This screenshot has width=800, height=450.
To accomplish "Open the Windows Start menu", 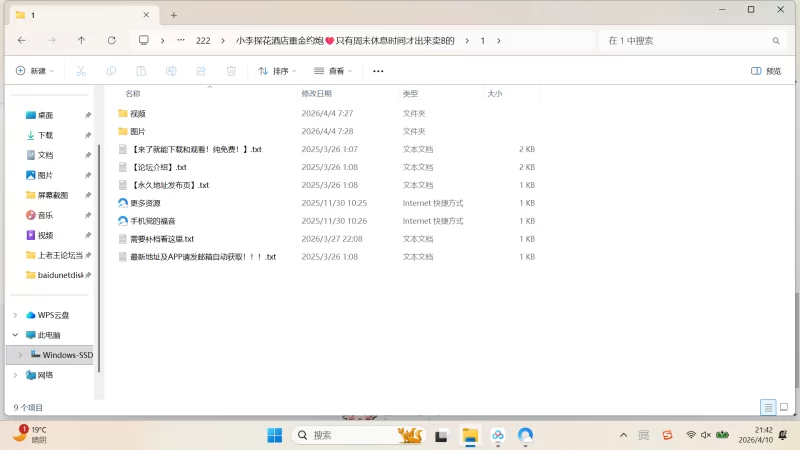I will pos(274,435).
